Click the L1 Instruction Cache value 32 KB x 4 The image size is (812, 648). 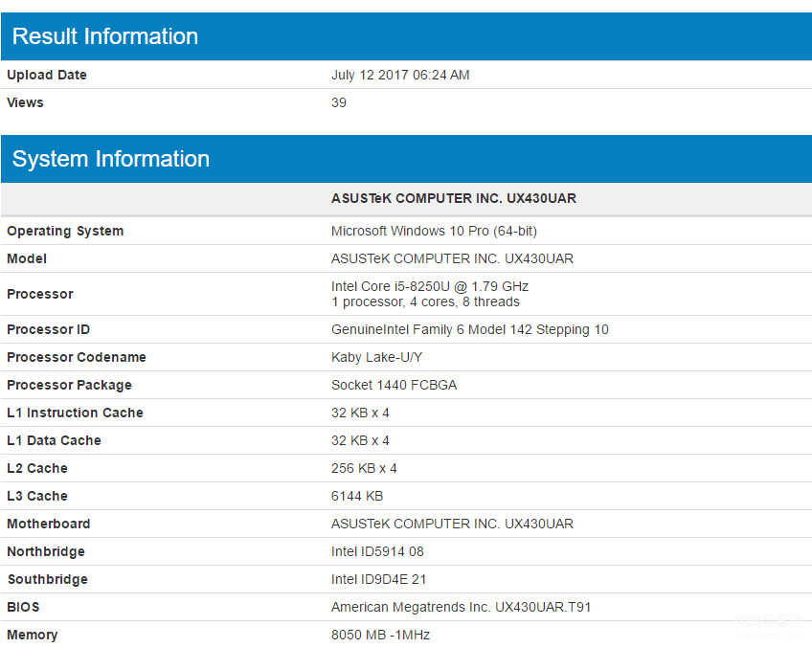(x=360, y=413)
